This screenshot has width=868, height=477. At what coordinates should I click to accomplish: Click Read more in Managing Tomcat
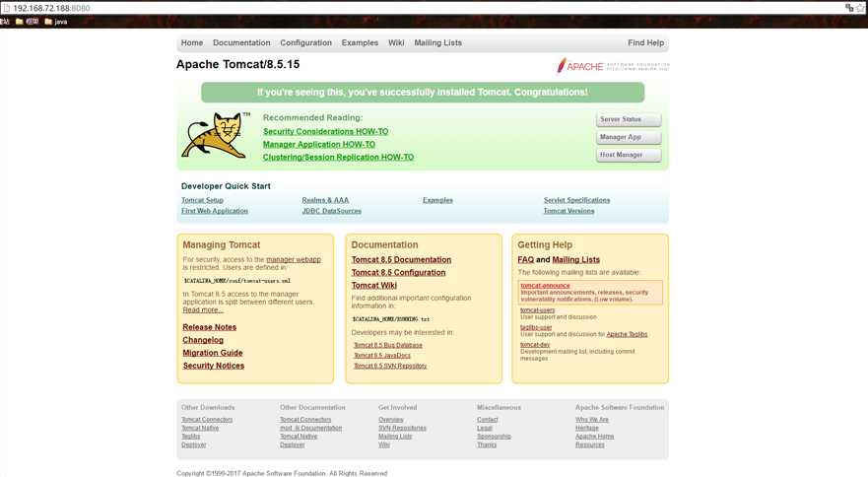[203, 309]
